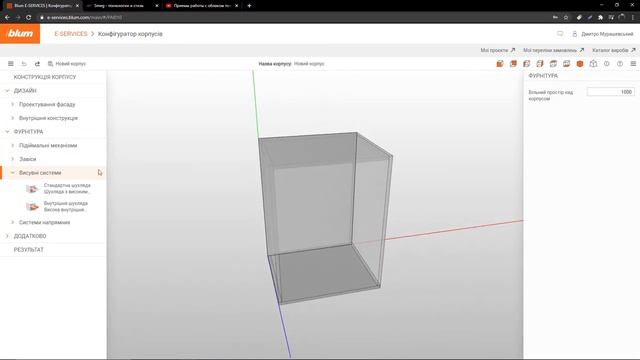
Task: Close the Blum E-SERVICES browser tab
Action: click(x=77, y=6)
